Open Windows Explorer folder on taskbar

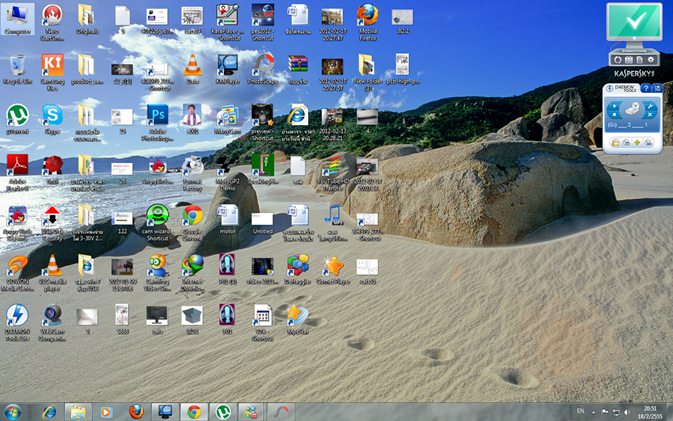point(78,412)
